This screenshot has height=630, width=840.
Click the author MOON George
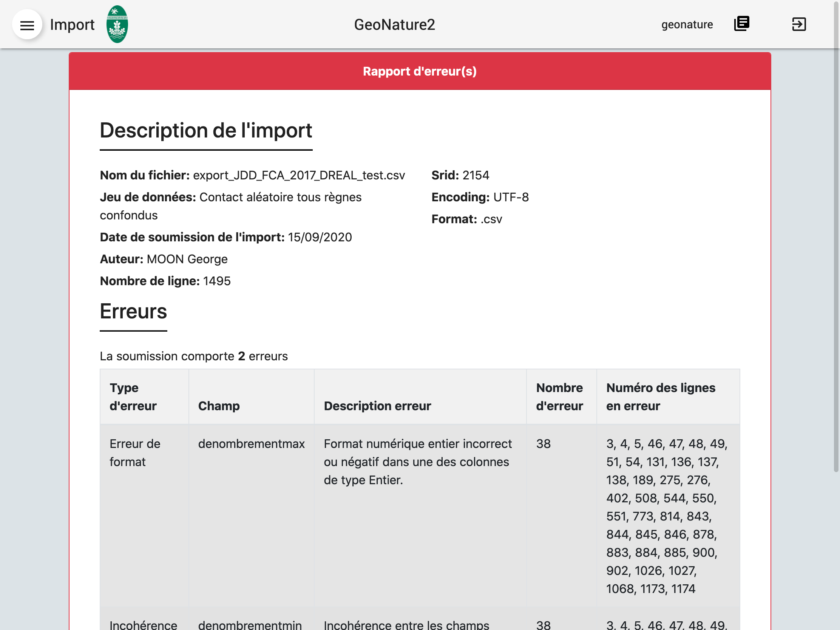click(187, 259)
